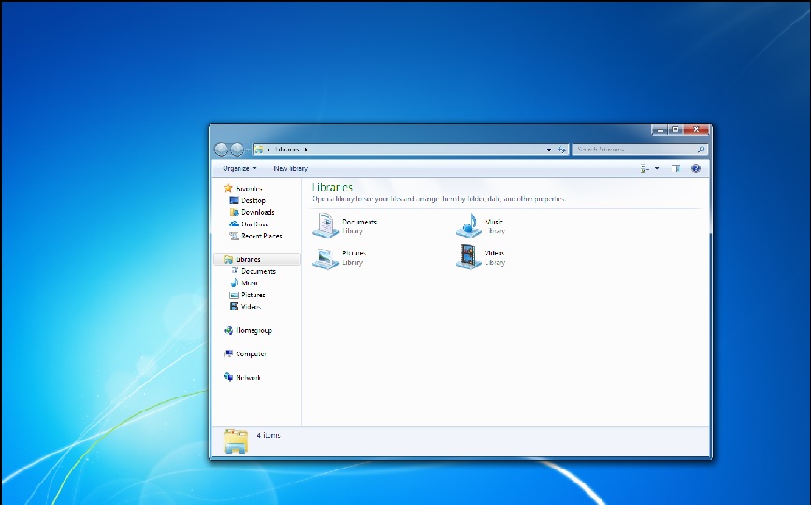This screenshot has width=812, height=505.
Task: Select the Videos library large icon
Action: pos(469,257)
